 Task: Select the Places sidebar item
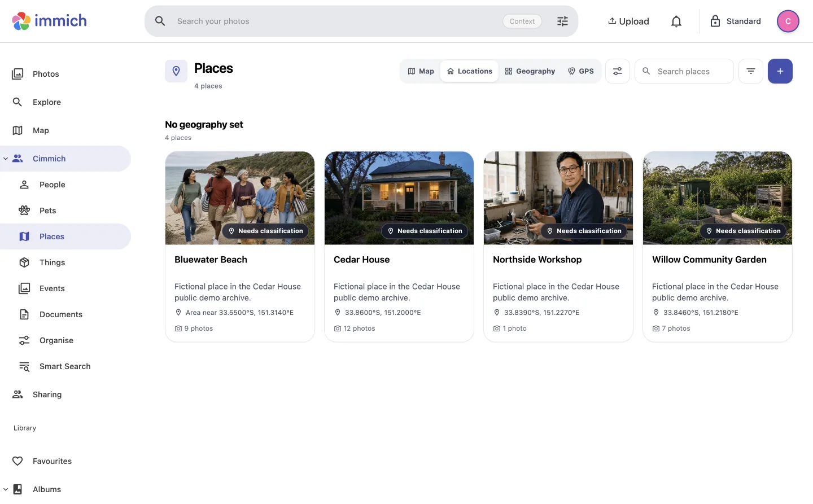[65, 236]
